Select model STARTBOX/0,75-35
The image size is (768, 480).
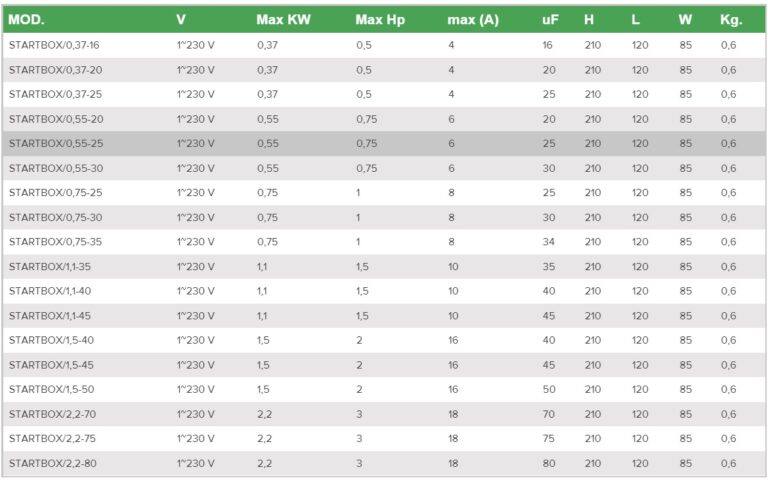[x=55, y=242]
